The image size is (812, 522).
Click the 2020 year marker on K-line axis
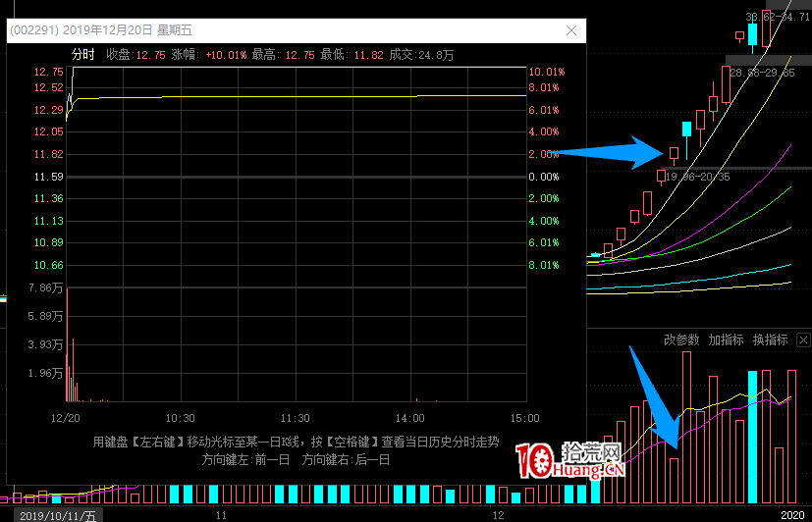[x=792, y=515]
